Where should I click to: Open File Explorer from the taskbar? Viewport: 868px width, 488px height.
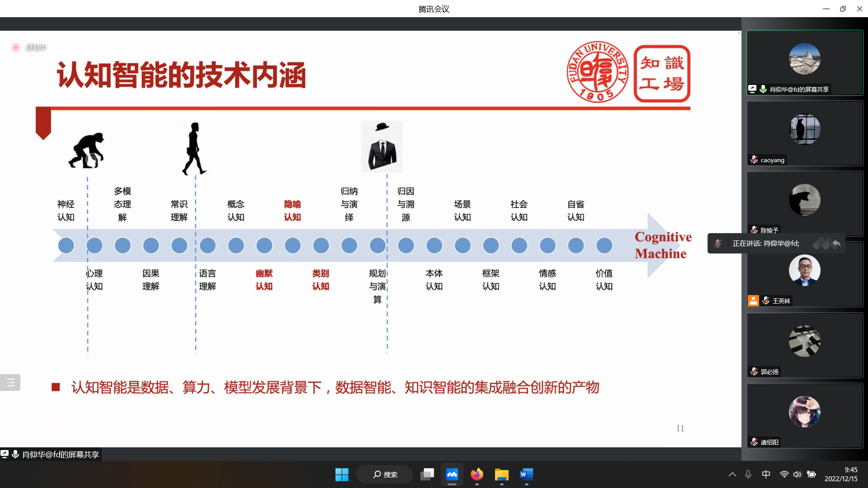[x=502, y=474]
